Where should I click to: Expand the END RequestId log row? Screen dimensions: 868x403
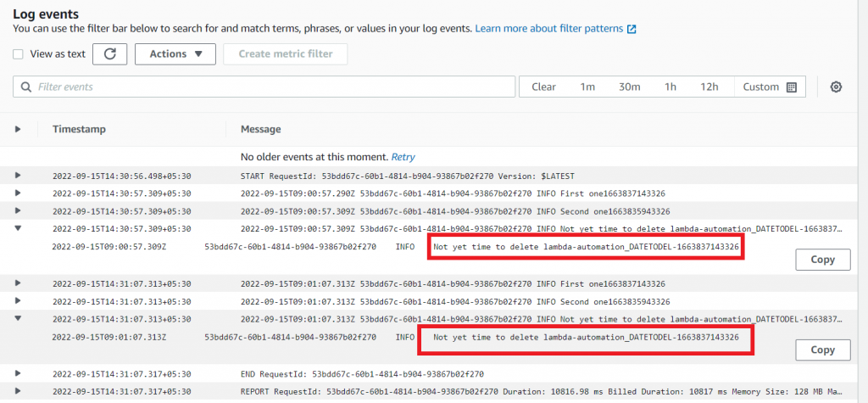19,373
